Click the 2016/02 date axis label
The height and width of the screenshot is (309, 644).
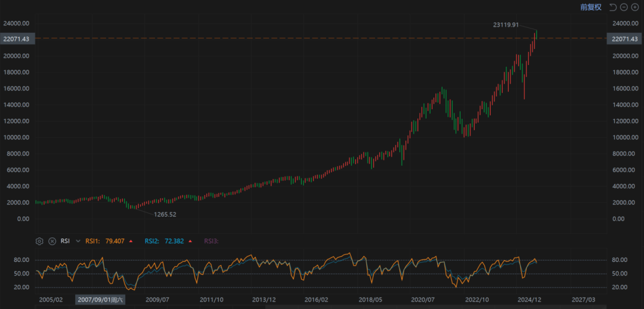(317, 299)
